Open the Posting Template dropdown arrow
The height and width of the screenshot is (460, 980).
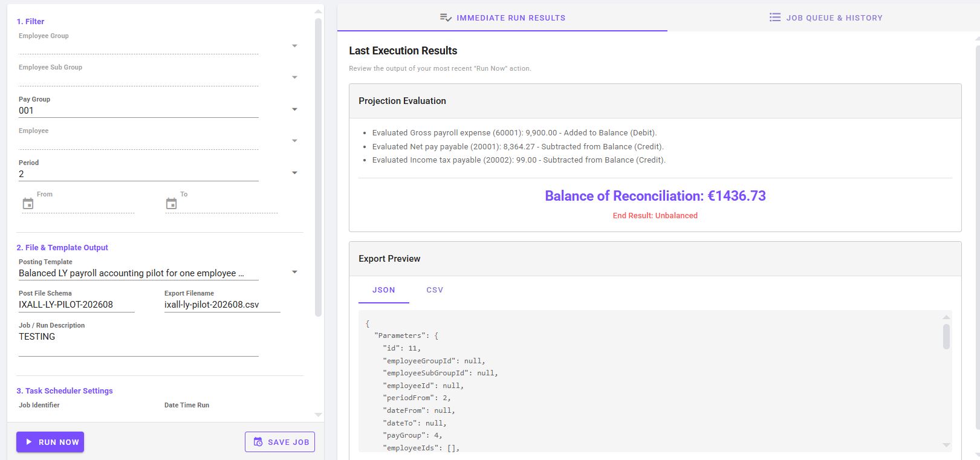294,272
